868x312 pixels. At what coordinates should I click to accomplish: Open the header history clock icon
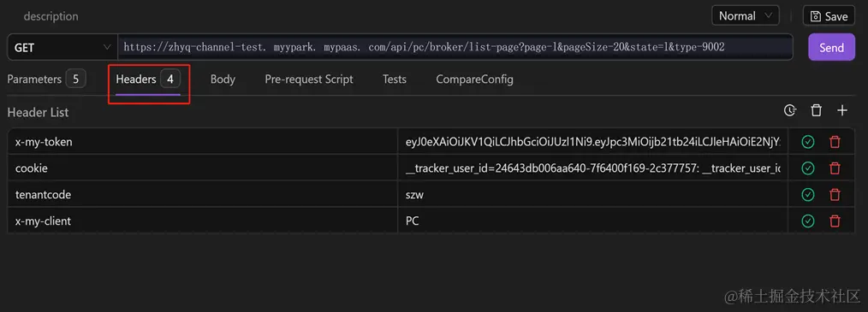click(790, 110)
